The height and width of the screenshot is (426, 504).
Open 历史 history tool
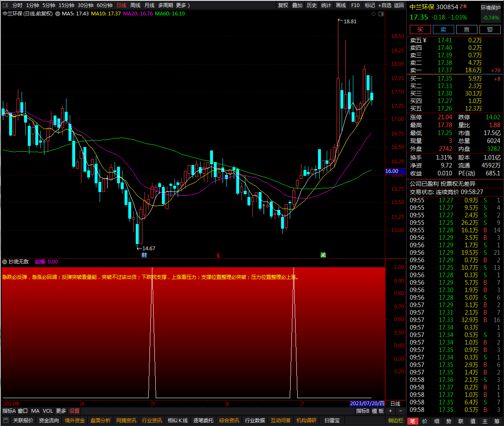click(312, 5)
